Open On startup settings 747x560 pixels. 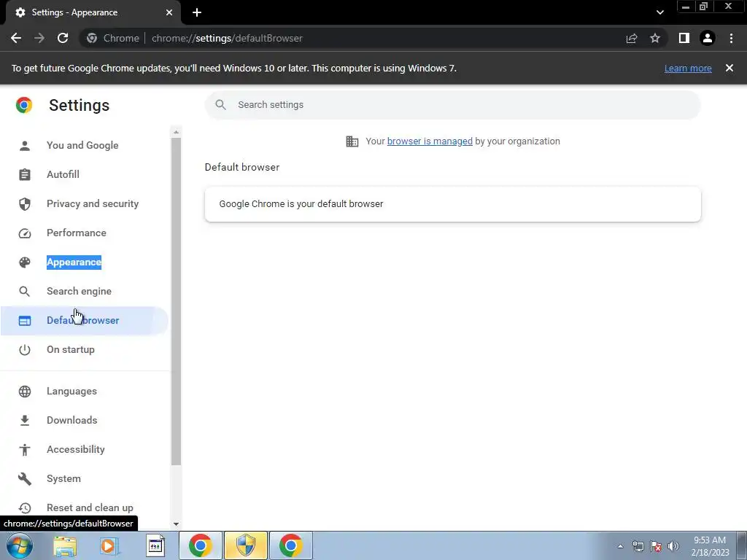71,349
